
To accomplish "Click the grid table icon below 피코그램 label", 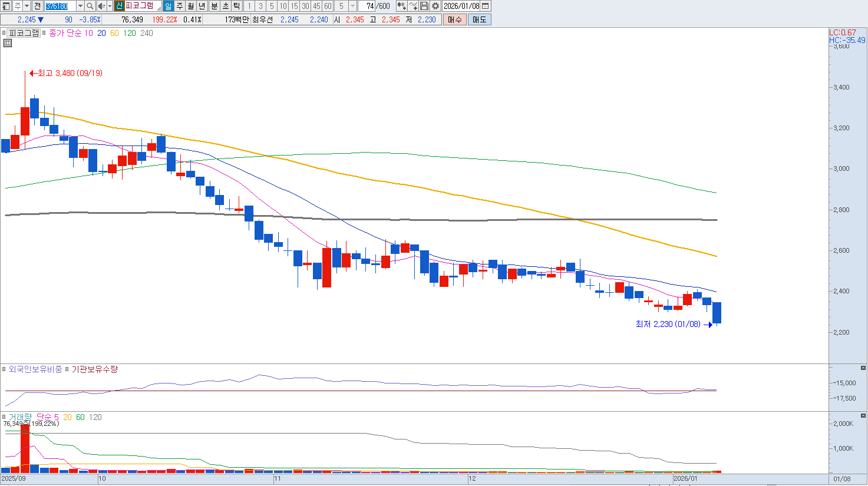I will point(8,43).
